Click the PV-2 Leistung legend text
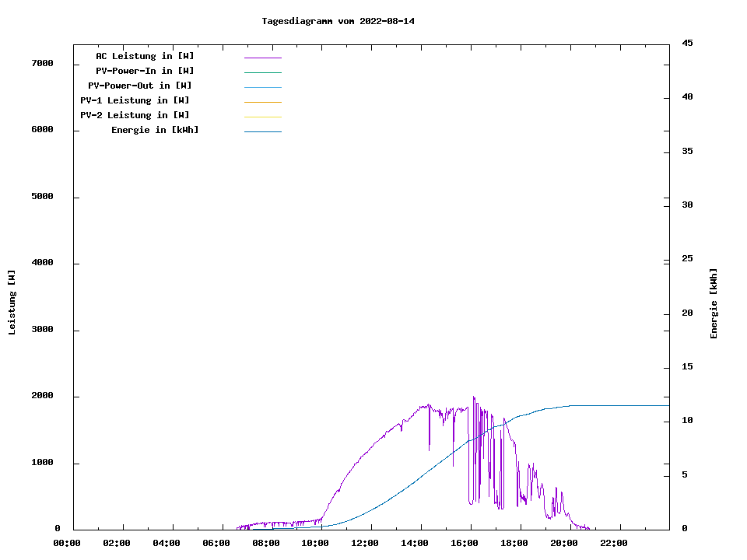This screenshot has width=747, height=560. tap(135, 115)
